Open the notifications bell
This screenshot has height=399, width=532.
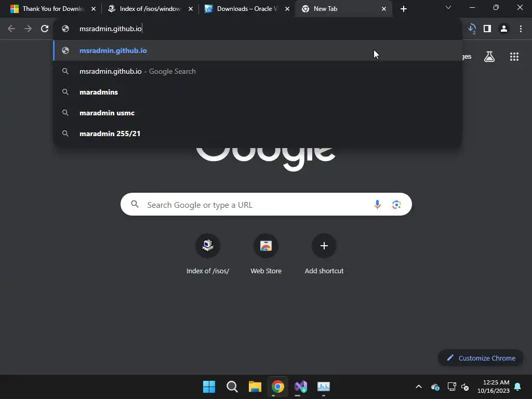coord(518,387)
